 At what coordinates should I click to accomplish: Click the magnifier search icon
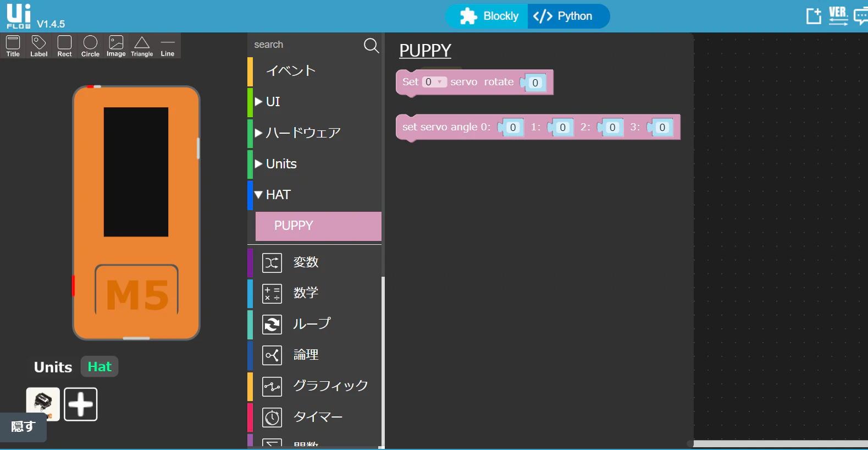[x=372, y=45]
